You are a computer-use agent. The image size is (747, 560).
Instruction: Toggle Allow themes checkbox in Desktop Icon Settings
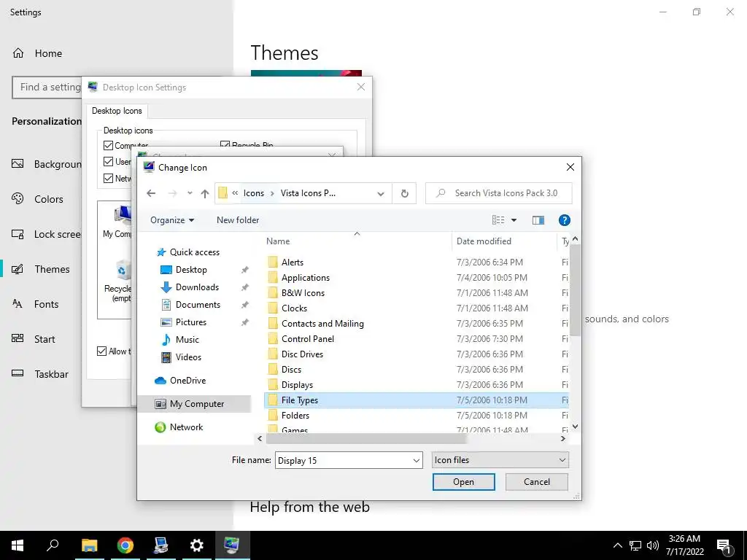tap(101, 351)
